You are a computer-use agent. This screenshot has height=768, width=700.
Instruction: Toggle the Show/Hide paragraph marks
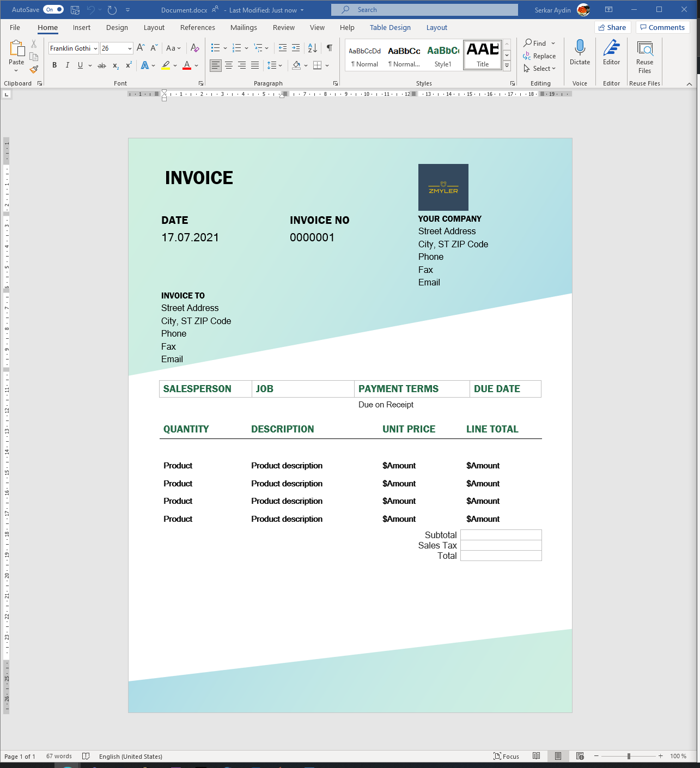coord(329,48)
